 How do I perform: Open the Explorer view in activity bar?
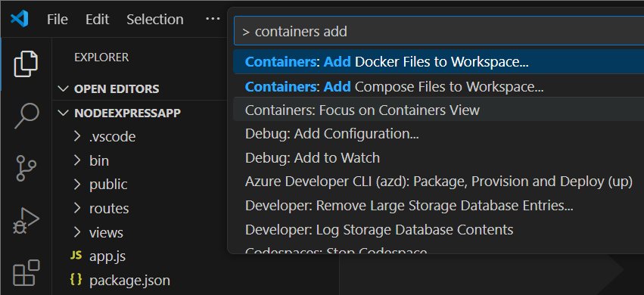(26, 64)
